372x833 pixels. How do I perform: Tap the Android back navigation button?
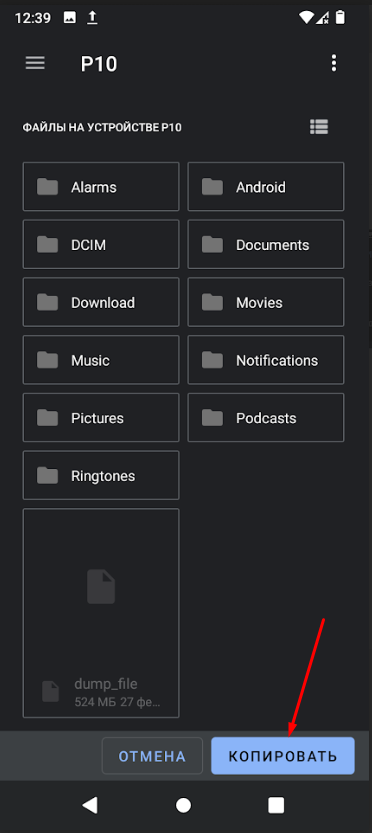pyautogui.click(x=90, y=805)
